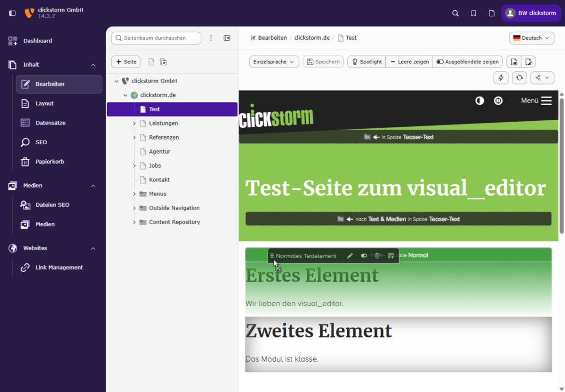Select the Kontakt page in tree
This screenshot has height=392, width=565.
159,180
